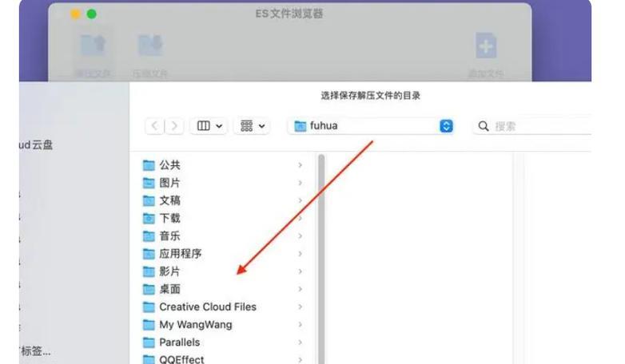Open the icon grouping options dropdown
Image resolution: width=625 pixels, height=364 pixels.
(253, 126)
